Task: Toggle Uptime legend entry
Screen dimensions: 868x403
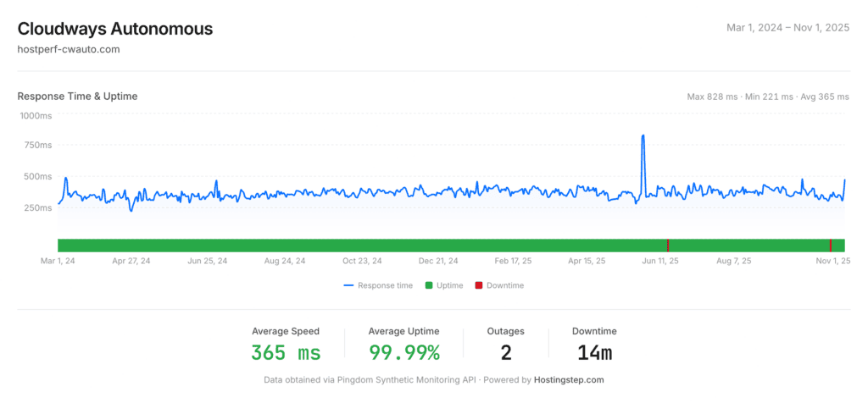Action: pos(444,286)
